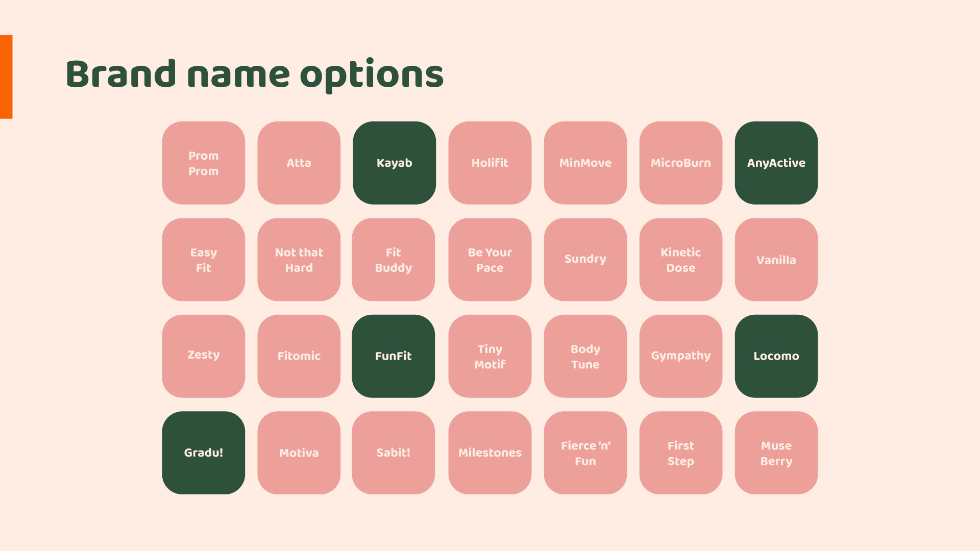Pick the Kinetic Dose tile

pos(680,260)
